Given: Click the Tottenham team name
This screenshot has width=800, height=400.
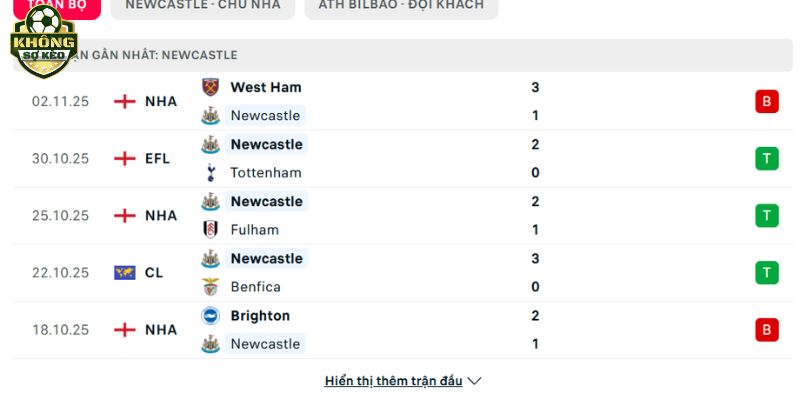Looking at the screenshot, I should 265,172.
